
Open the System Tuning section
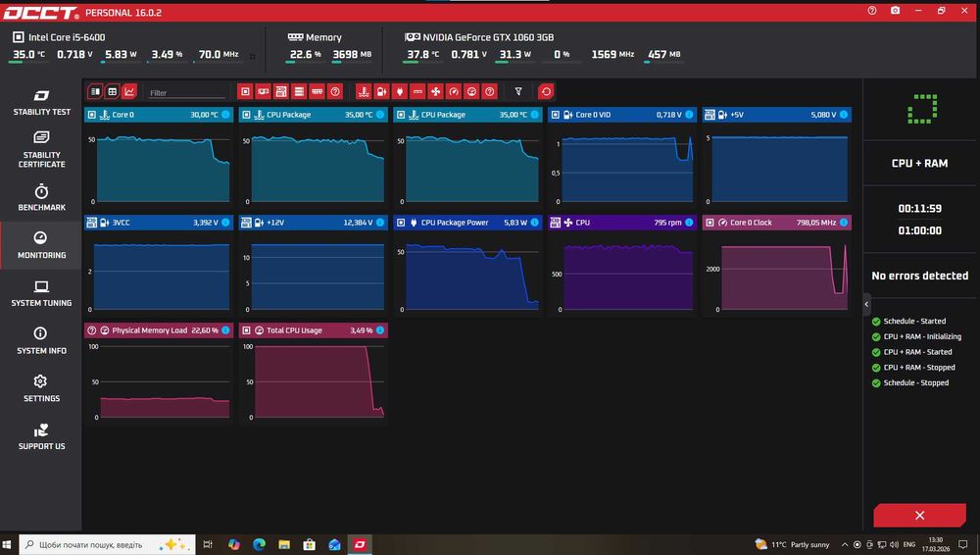[x=41, y=293]
